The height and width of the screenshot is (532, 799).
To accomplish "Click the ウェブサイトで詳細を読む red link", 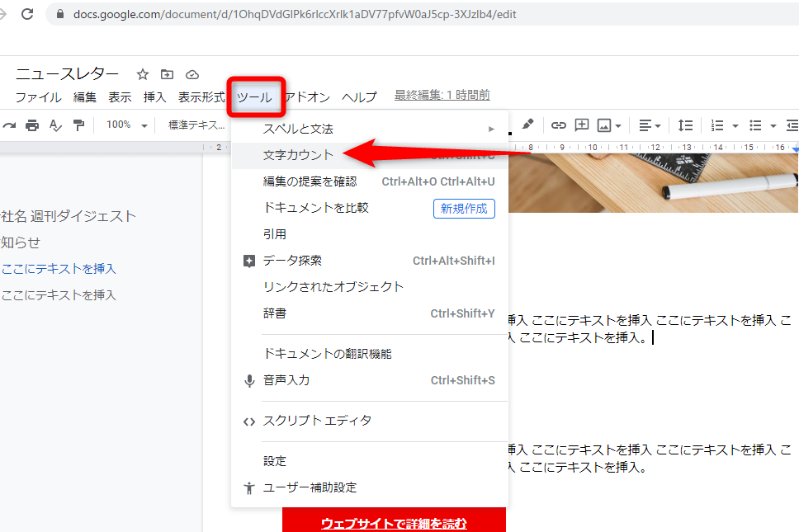I will pos(394,524).
